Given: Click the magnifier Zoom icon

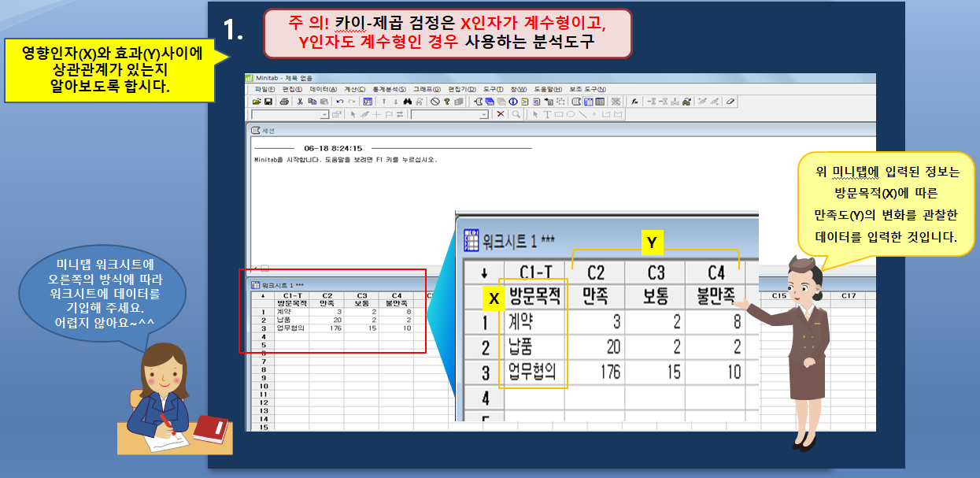Looking at the screenshot, I should tap(516, 114).
